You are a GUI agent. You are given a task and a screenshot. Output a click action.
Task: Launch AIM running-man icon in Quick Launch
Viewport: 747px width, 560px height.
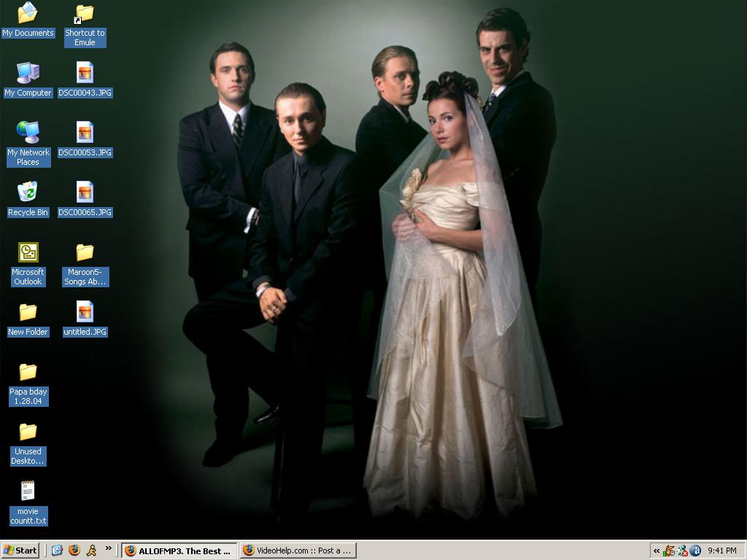pyautogui.click(x=91, y=551)
